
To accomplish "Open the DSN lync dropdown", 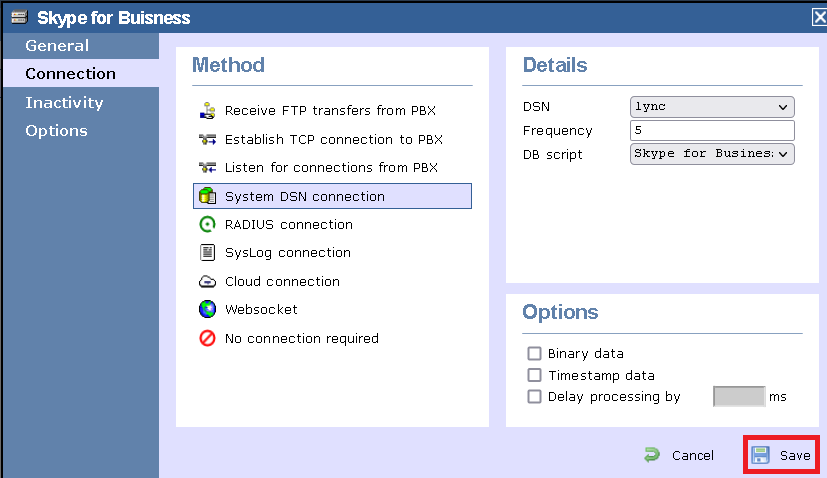I will click(712, 107).
